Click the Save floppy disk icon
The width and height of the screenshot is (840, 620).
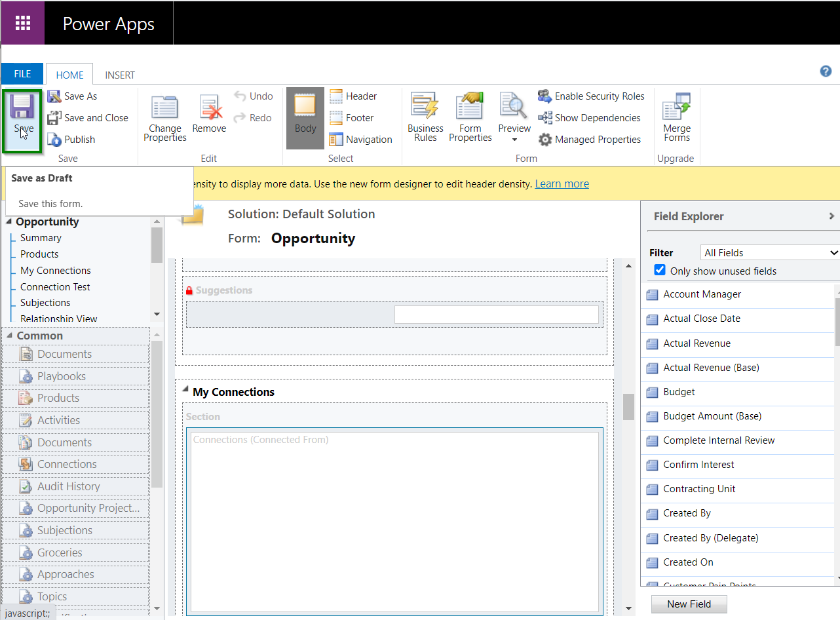click(x=23, y=106)
